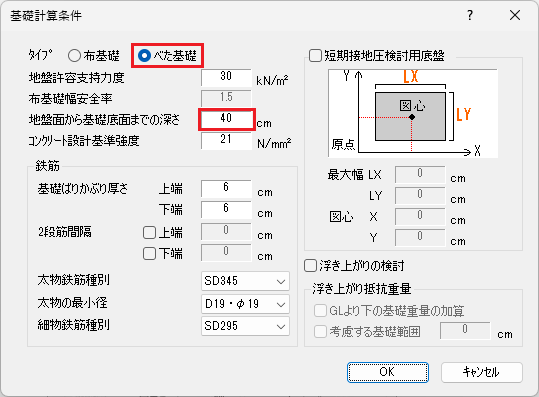Click the 太物の最小径 label
This screenshot has width=539, height=397.
(73, 303)
